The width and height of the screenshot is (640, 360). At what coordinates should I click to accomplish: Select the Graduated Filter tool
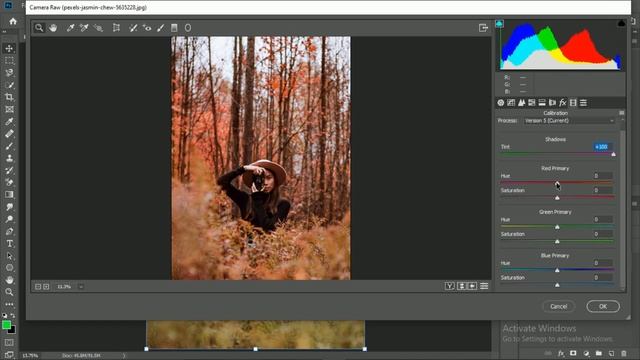(x=174, y=28)
